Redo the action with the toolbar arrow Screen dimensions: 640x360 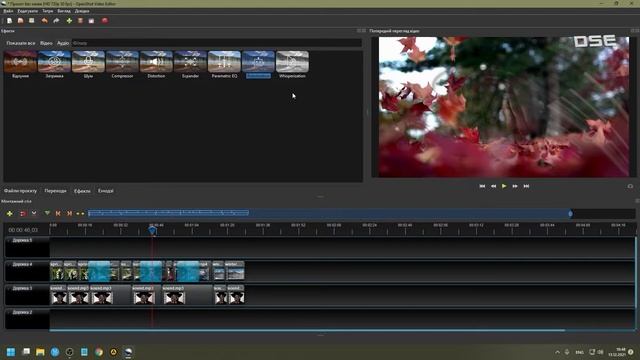tap(56, 20)
